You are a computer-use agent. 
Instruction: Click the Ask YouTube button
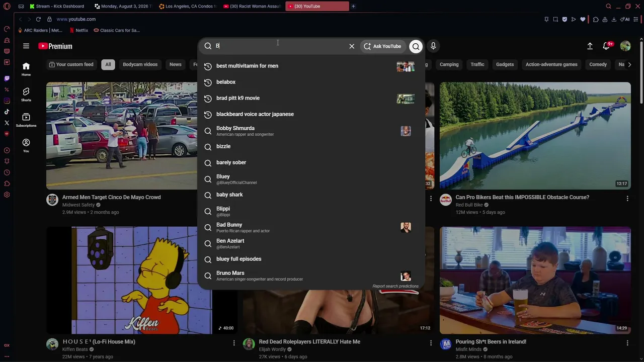[383, 46]
